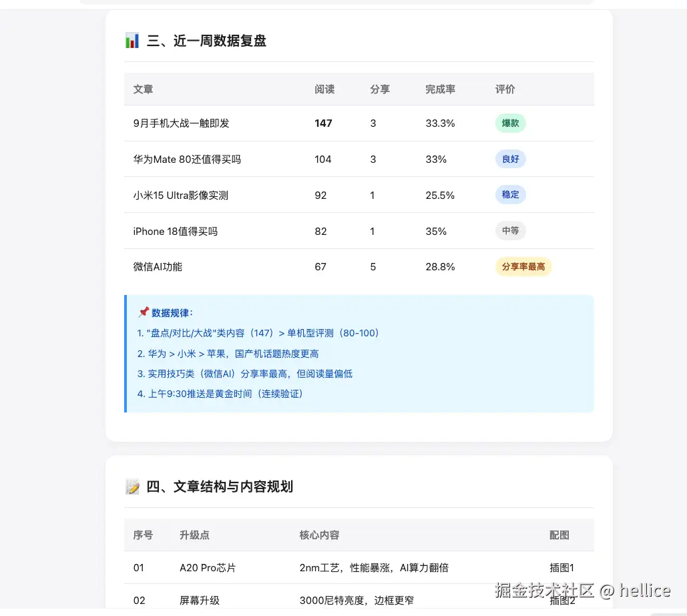Click the 插图1 cell
This screenshot has height=616, width=687.
(561, 568)
